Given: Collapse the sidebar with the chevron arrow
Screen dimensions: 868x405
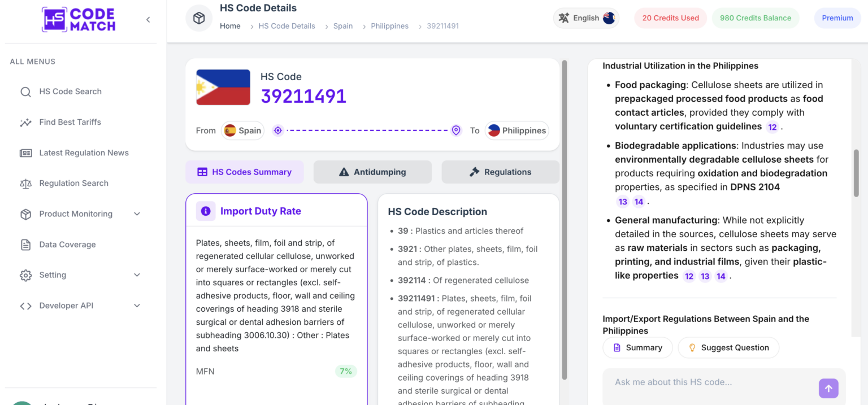Looking at the screenshot, I should tap(148, 20).
